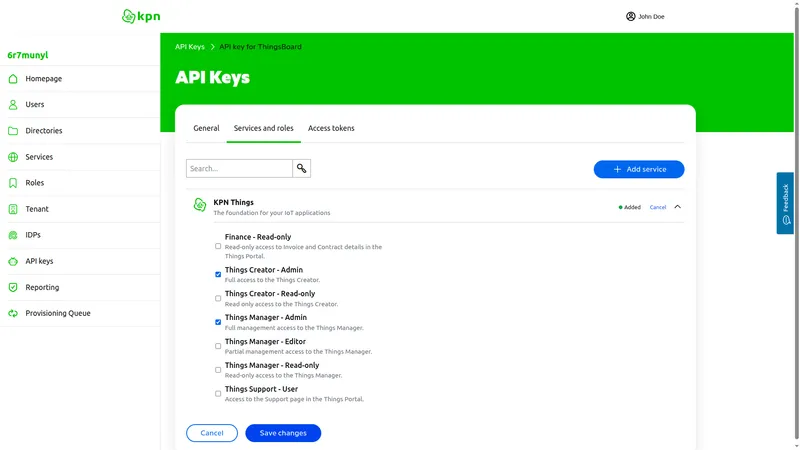800x450 pixels.
Task: Click the Directories folder icon
Action: [13, 131]
